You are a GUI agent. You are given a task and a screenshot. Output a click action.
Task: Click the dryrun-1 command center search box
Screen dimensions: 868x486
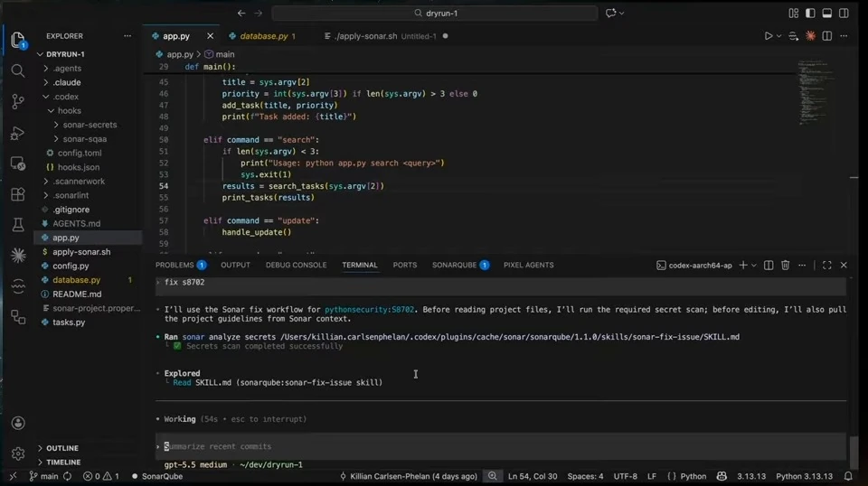435,13
